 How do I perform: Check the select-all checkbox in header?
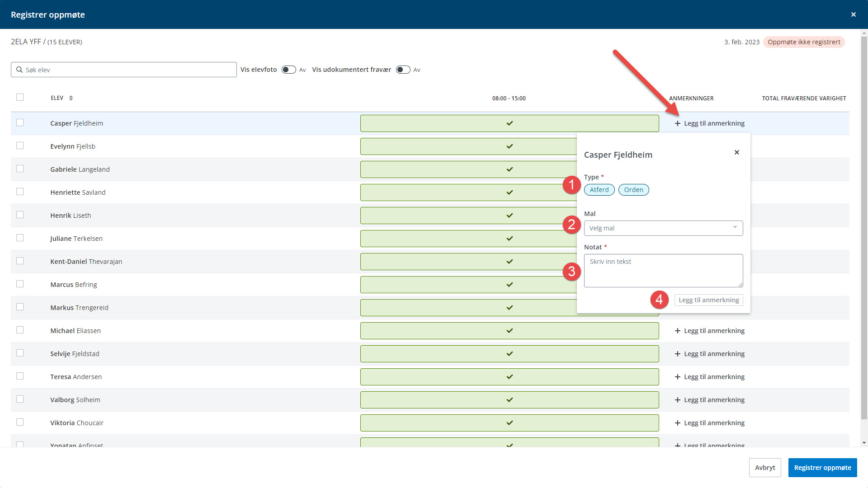20,97
